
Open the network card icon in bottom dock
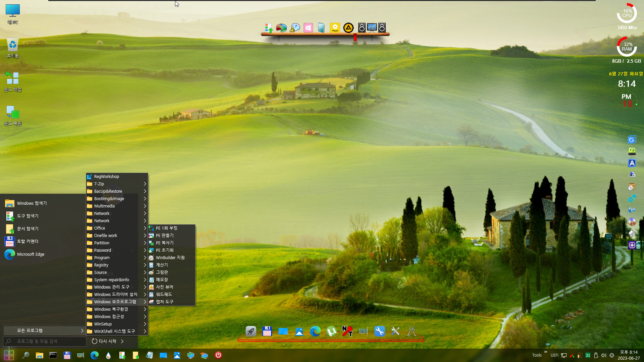pos(363,331)
